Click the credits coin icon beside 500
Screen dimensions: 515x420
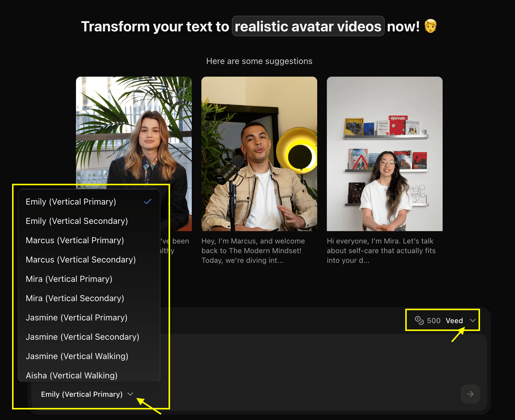coord(419,320)
